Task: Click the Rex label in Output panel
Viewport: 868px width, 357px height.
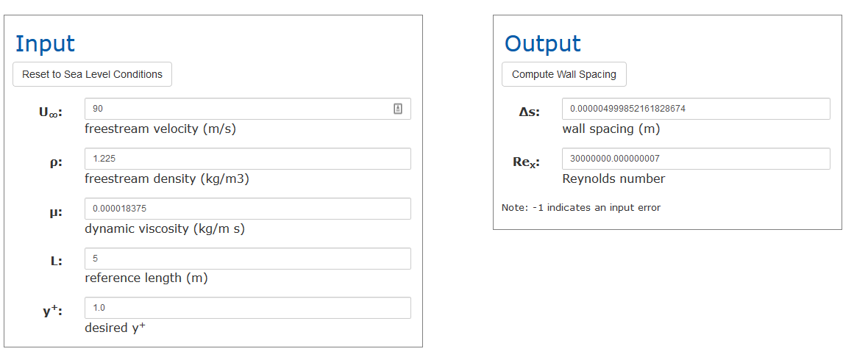Action: tap(526, 162)
